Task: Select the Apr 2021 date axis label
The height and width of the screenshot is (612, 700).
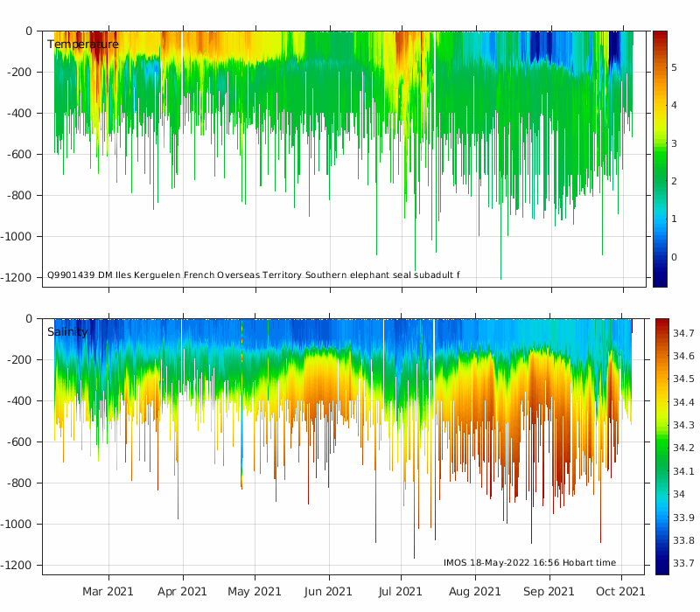Action: [x=182, y=592]
